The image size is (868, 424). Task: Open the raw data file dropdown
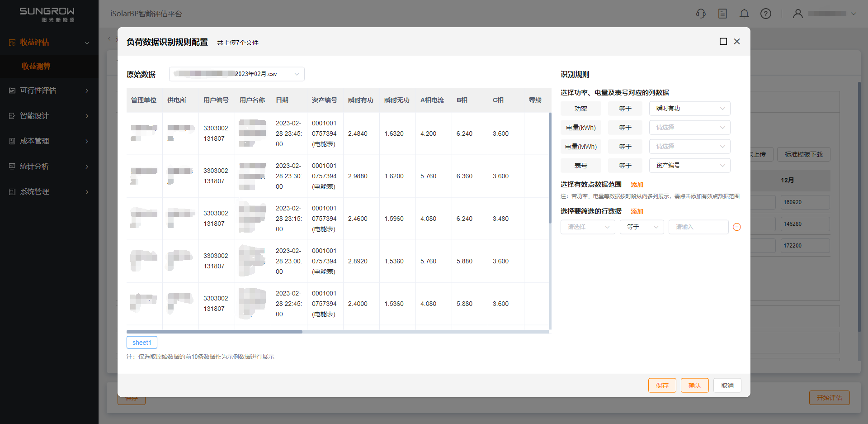click(236, 74)
